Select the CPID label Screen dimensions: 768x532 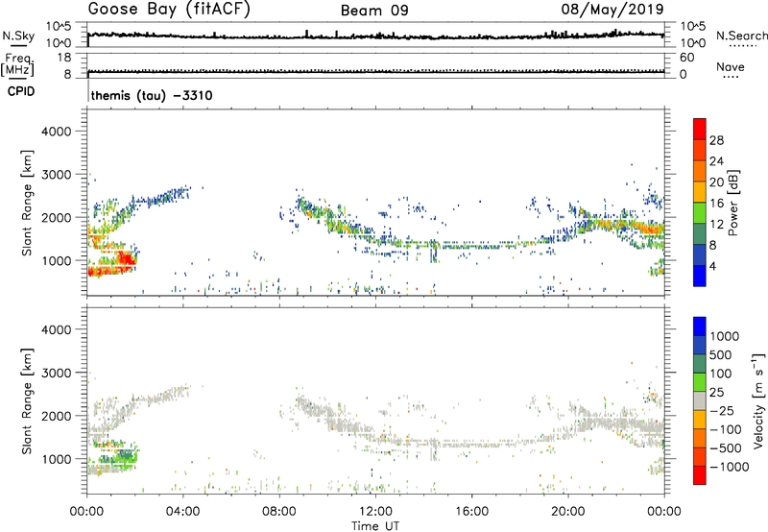pyautogui.click(x=21, y=91)
